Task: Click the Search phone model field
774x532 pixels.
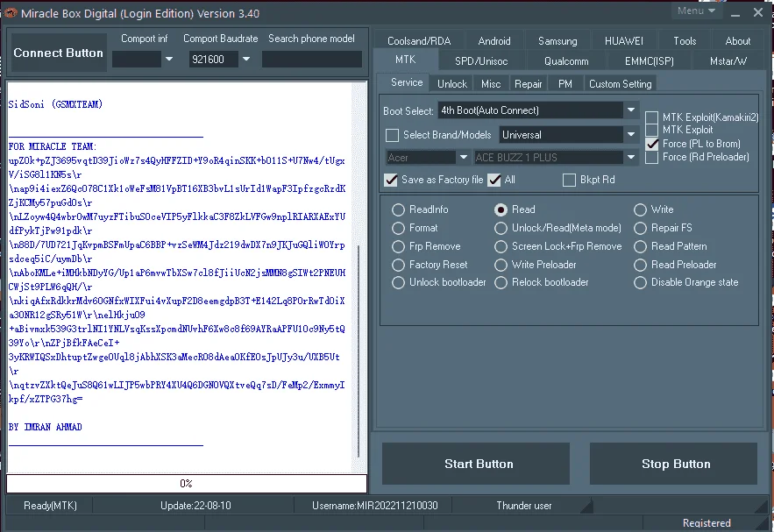Action: coord(312,60)
